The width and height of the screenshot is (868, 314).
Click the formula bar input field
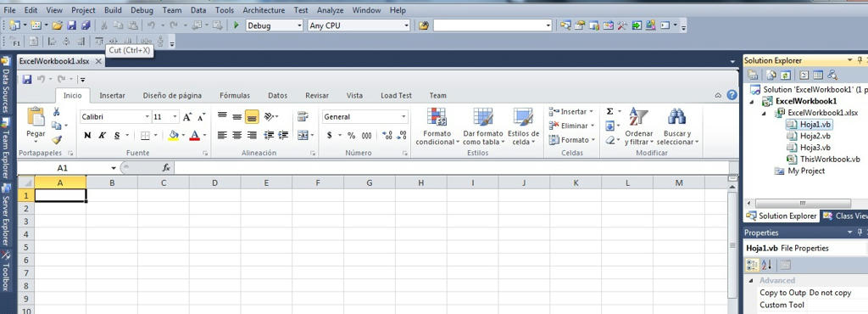451,168
